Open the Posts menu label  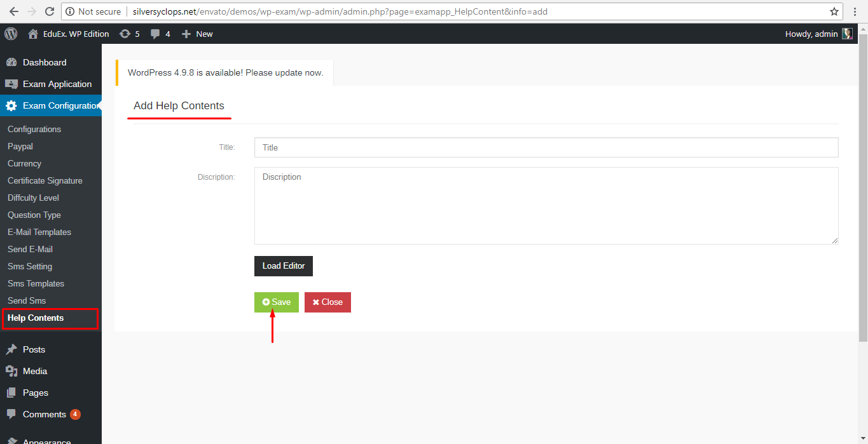(x=34, y=349)
